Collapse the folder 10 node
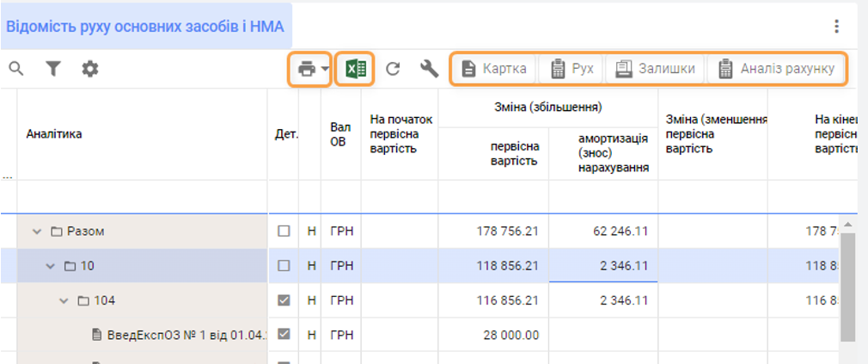Screen dimensions: 868x364 click(x=51, y=266)
